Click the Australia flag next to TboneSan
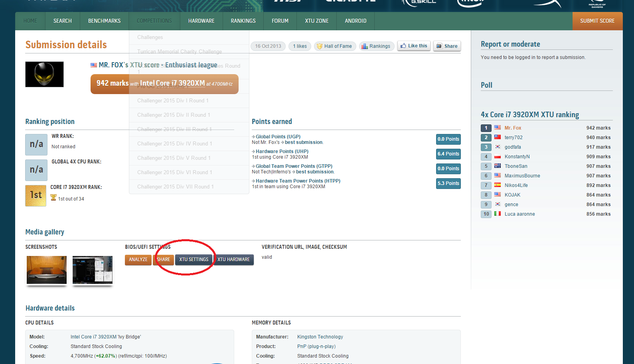This screenshot has height=364, width=634. pyautogui.click(x=498, y=166)
